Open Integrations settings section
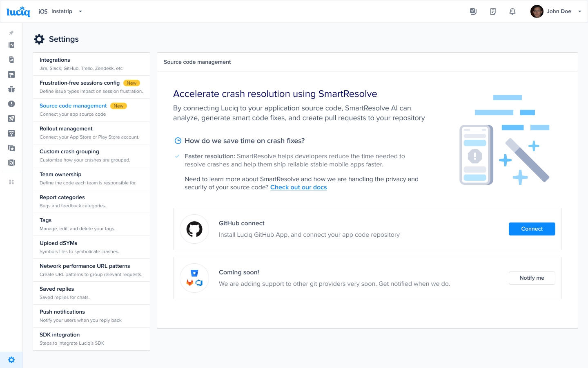The height and width of the screenshot is (368, 588). (x=91, y=64)
